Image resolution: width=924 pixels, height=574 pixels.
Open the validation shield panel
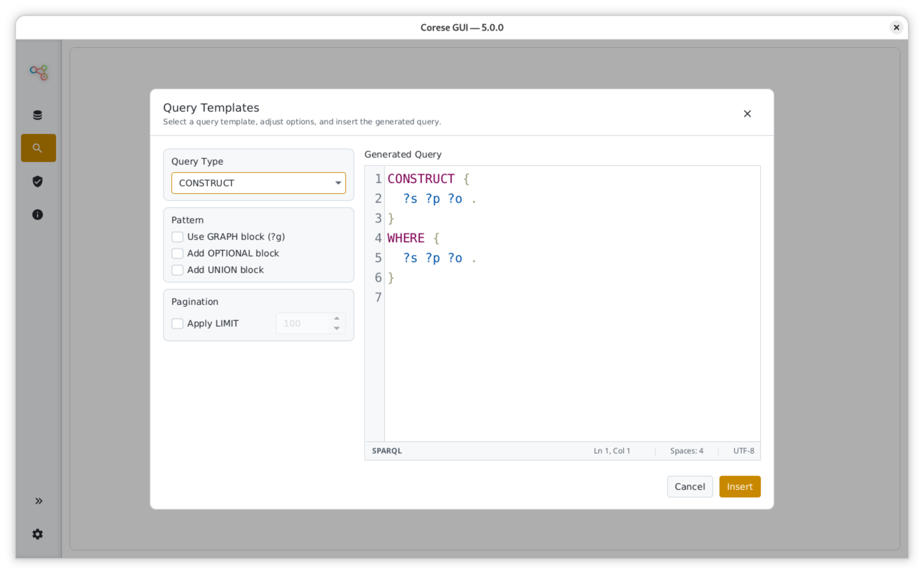coord(38,181)
